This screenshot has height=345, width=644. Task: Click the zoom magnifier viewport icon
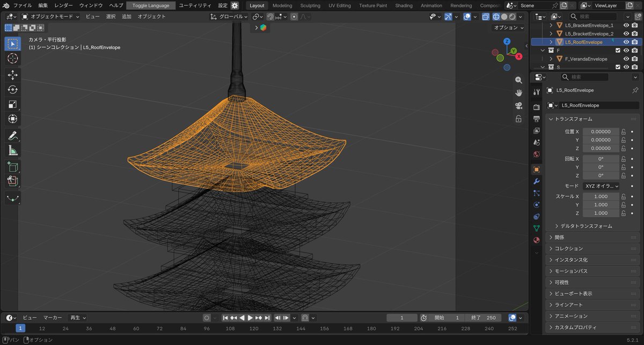click(x=518, y=80)
